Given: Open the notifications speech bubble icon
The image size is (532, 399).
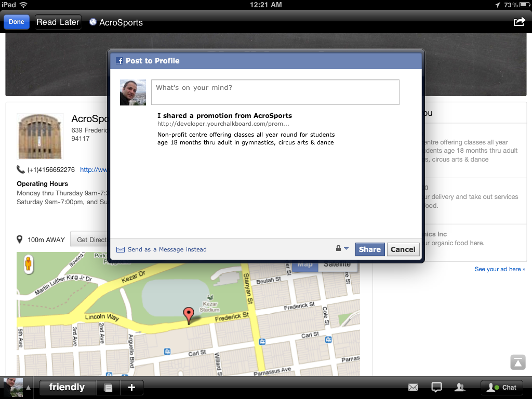Looking at the screenshot, I should tap(436, 387).
